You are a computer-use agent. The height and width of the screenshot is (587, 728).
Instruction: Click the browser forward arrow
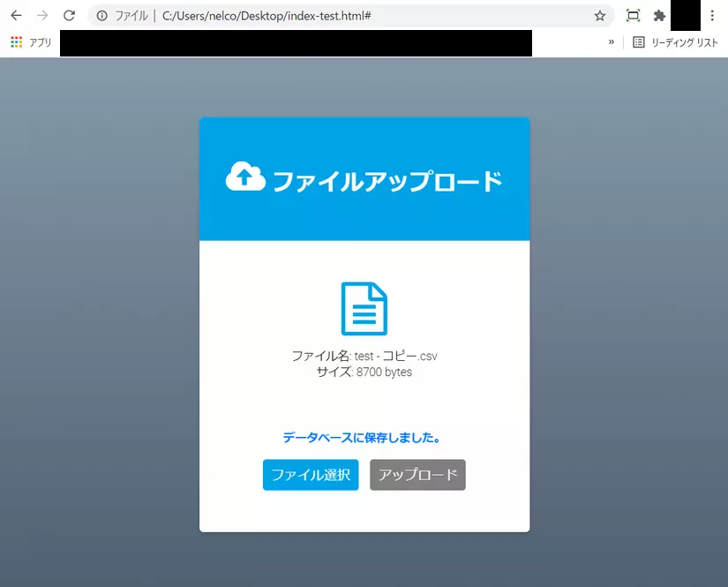(x=42, y=16)
